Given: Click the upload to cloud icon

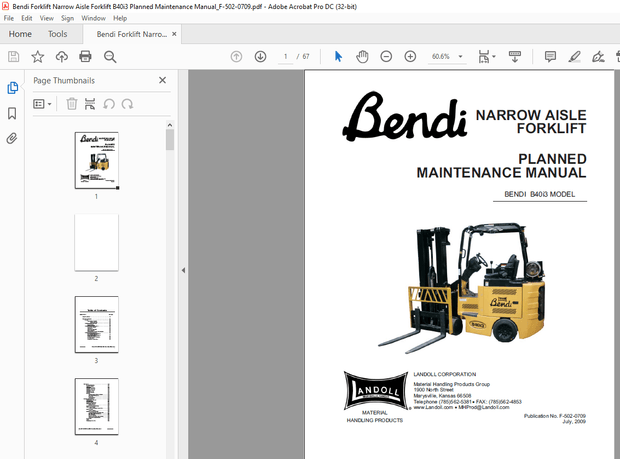Looking at the screenshot, I should [x=61, y=57].
